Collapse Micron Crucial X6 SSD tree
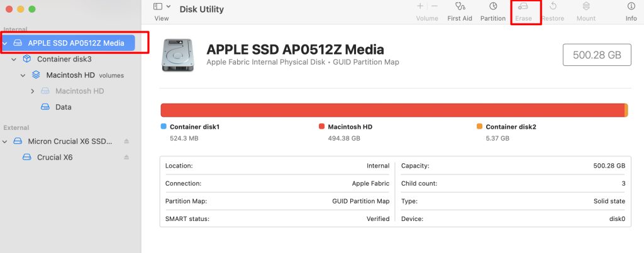 [x=4, y=141]
